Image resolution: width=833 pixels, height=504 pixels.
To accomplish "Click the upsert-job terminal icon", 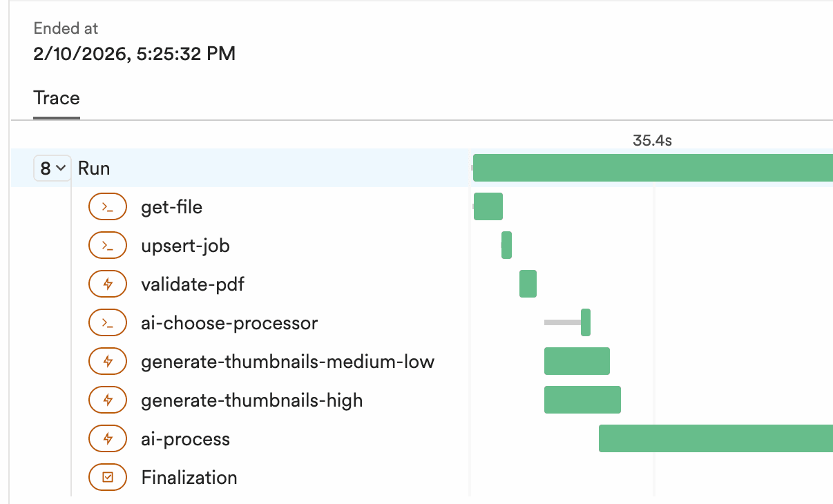I will point(108,245).
